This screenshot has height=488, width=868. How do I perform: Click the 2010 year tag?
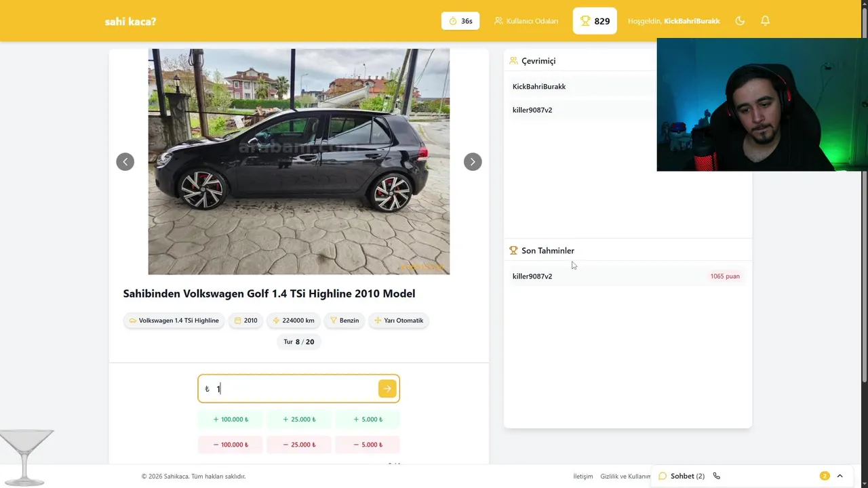point(245,321)
